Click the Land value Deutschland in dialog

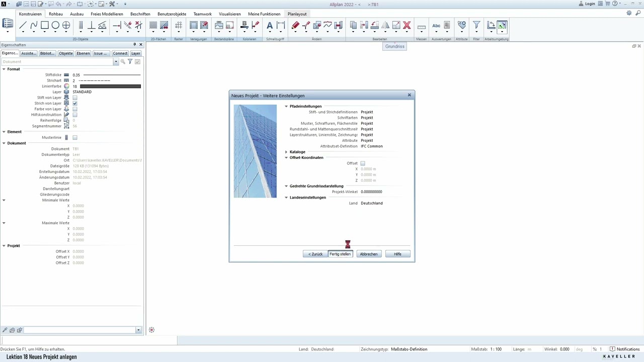click(372, 203)
